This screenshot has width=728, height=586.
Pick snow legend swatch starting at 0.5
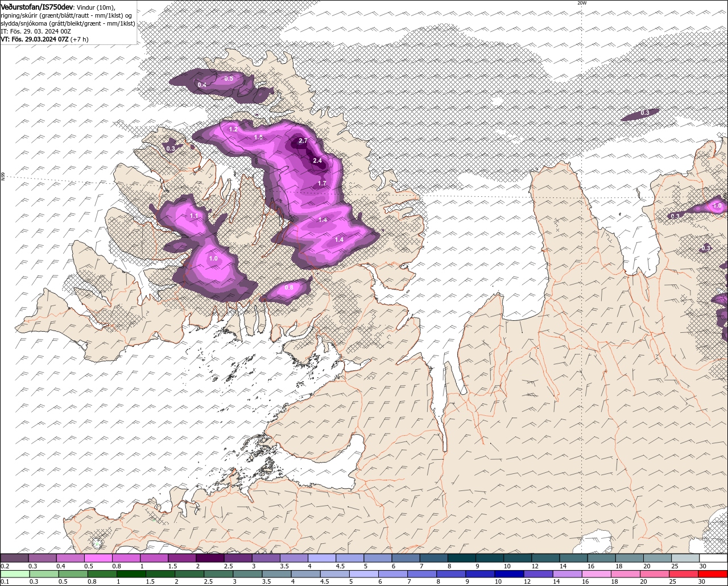[99, 558]
